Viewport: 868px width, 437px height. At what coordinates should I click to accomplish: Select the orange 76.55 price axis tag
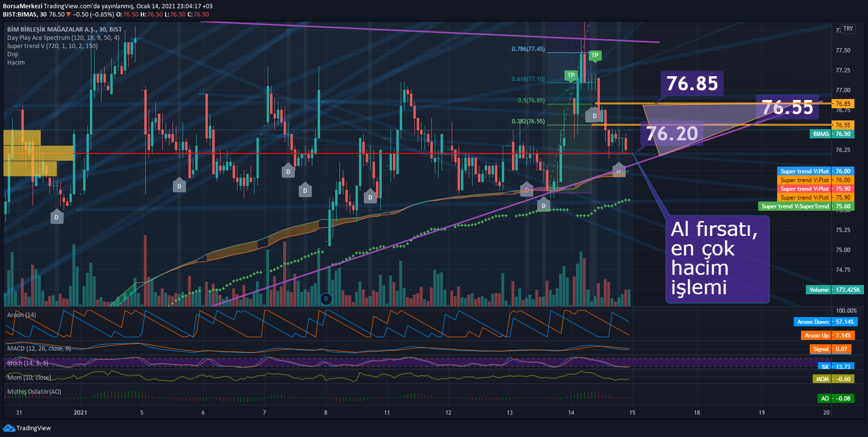click(x=843, y=125)
